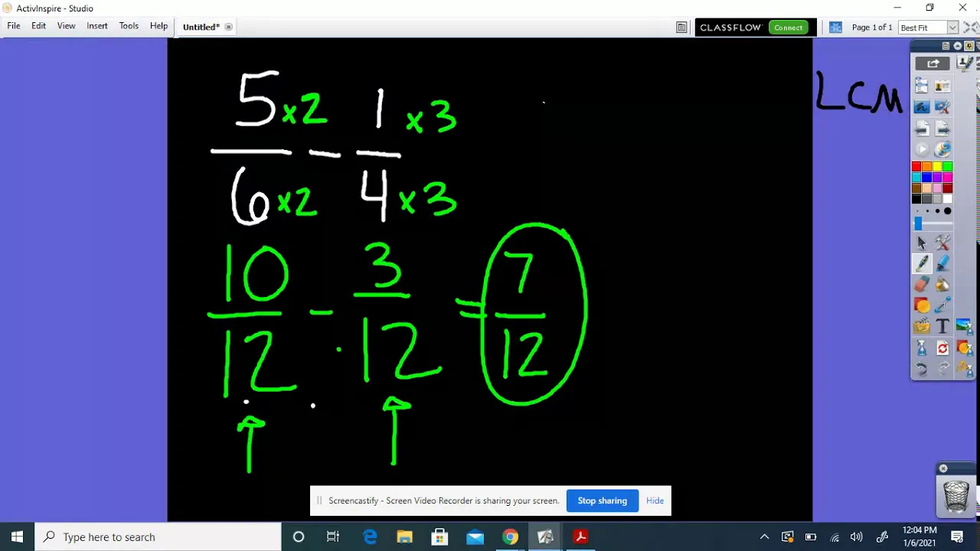980x551 pixels.
Task: Start the flipchart vote play button
Action: (x=922, y=150)
